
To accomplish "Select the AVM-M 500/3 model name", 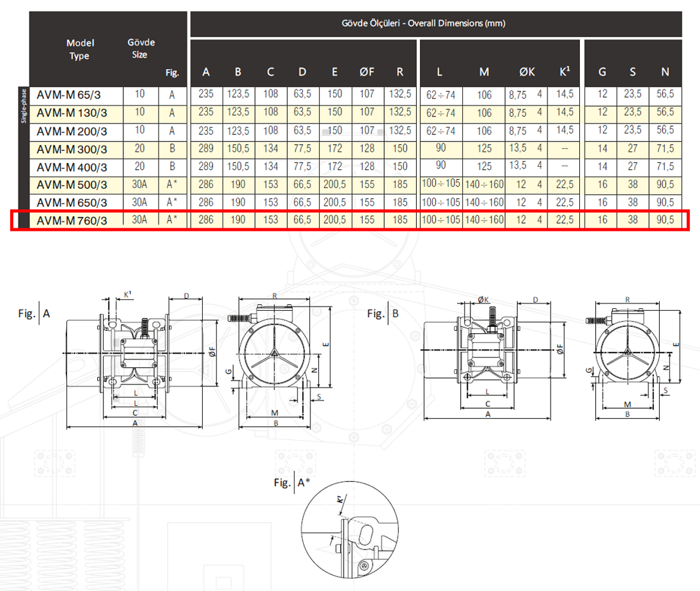I will [x=72, y=185].
